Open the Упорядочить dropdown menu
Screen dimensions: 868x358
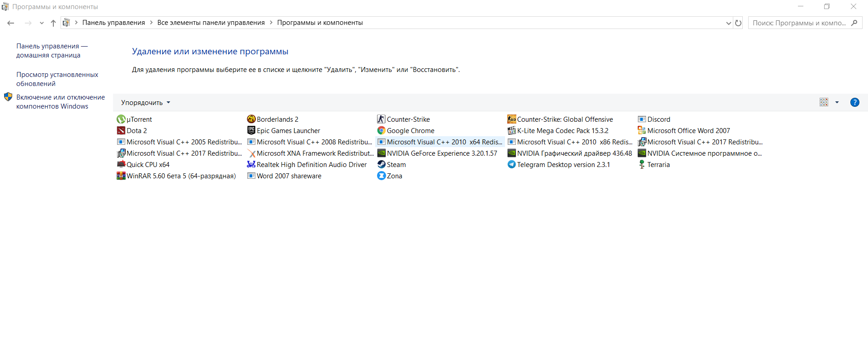(146, 103)
